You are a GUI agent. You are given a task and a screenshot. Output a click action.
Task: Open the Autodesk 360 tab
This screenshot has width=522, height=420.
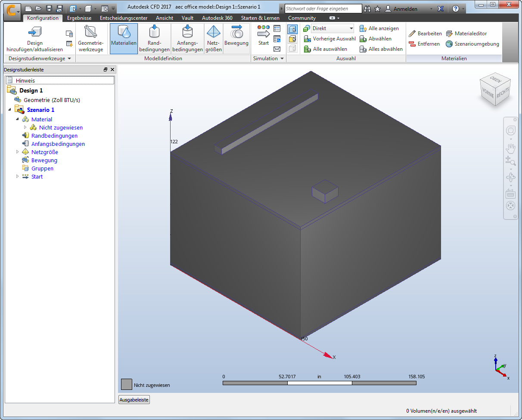pos(217,18)
